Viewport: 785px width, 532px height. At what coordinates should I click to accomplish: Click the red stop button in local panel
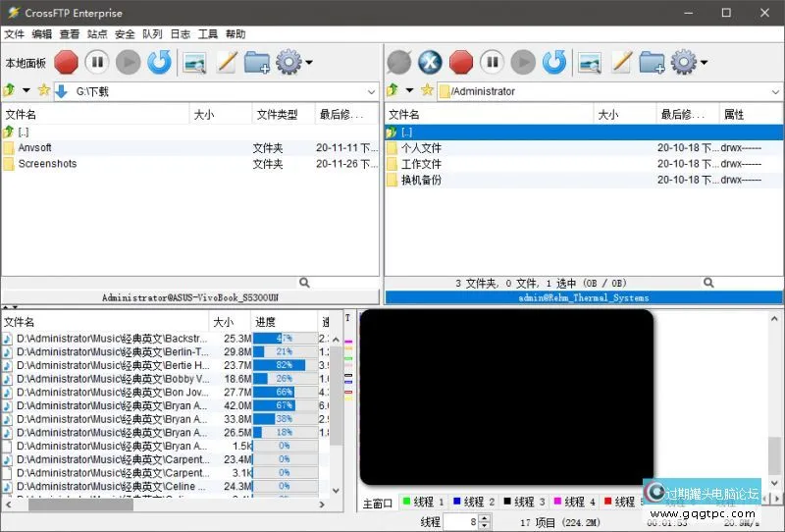click(66, 63)
